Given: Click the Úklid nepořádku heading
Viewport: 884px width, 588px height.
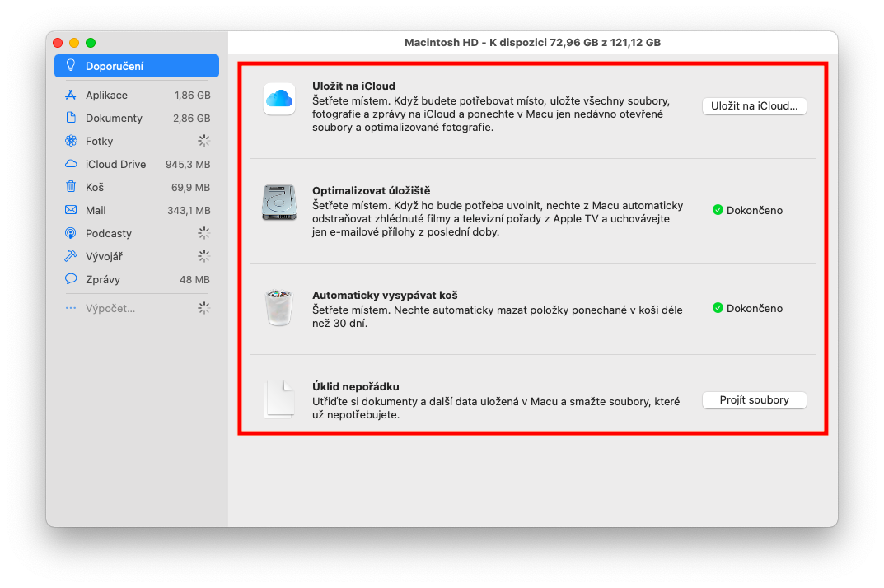Looking at the screenshot, I should [356, 387].
